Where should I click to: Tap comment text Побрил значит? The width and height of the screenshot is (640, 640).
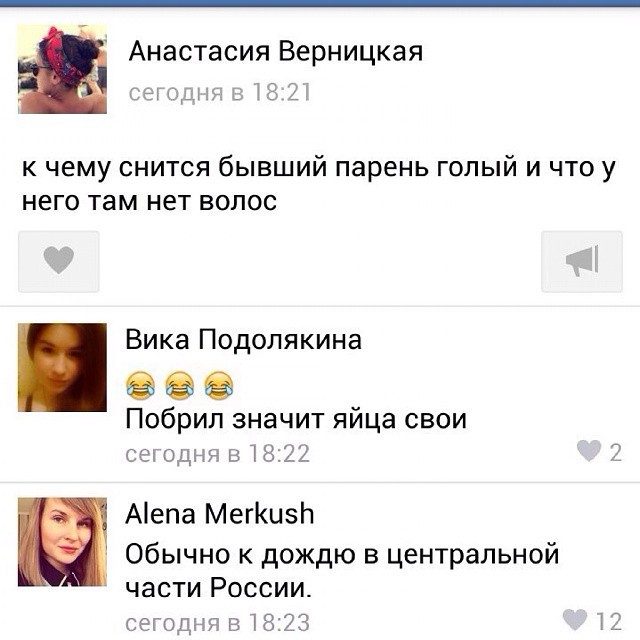pos(296,419)
